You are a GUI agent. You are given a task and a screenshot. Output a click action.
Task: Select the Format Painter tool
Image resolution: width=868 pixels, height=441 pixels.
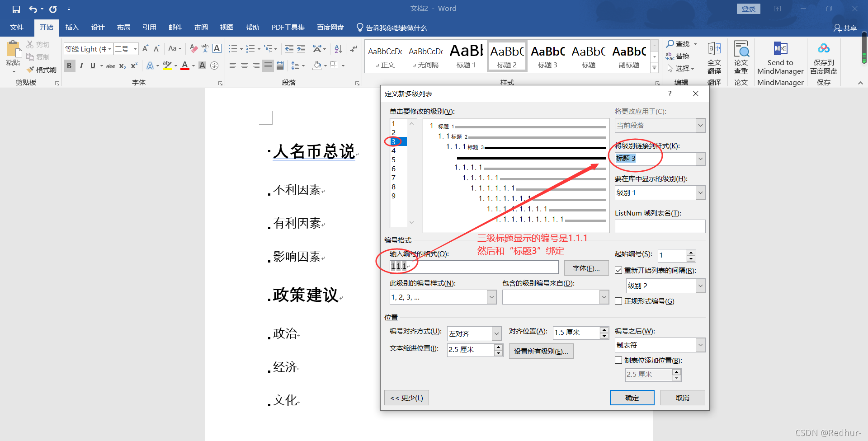pos(42,70)
